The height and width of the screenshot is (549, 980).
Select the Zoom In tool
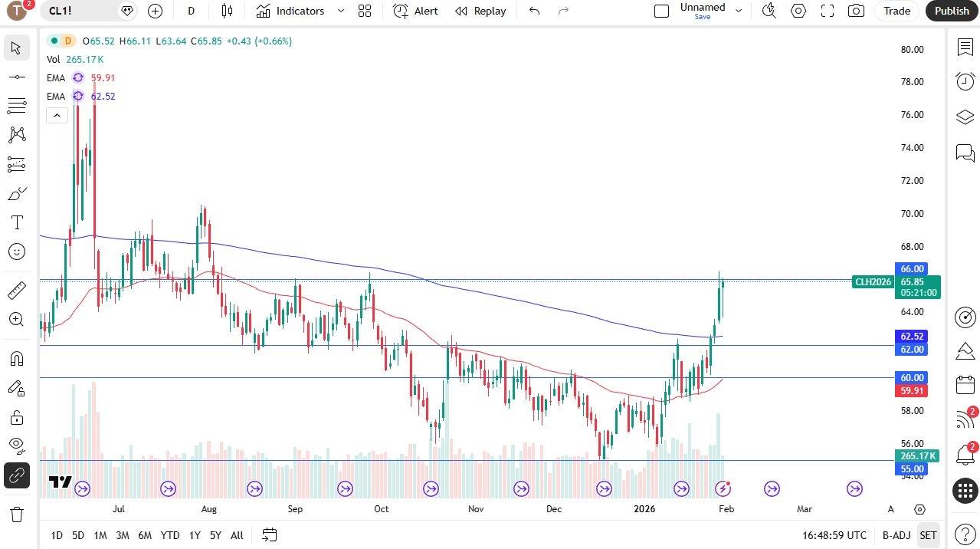(17, 319)
